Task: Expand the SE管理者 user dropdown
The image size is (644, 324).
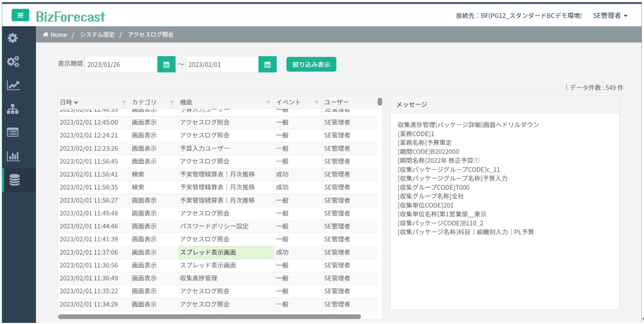Action: click(610, 16)
